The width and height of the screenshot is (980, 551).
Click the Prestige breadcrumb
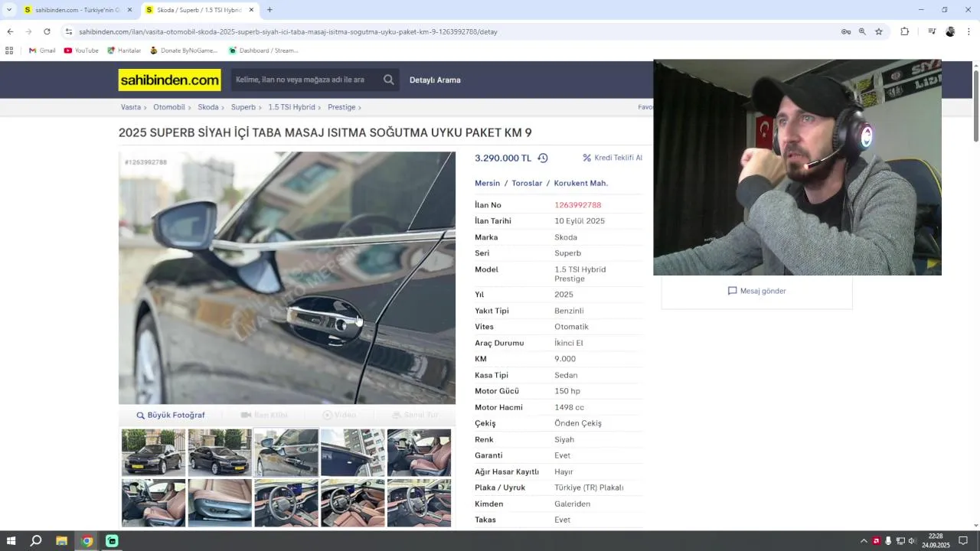pos(341,107)
